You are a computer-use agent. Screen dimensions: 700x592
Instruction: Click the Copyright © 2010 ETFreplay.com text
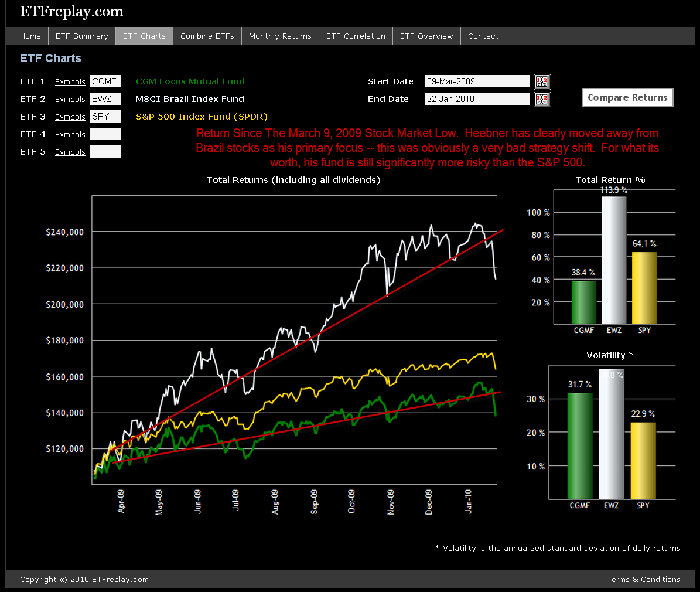tap(84, 580)
